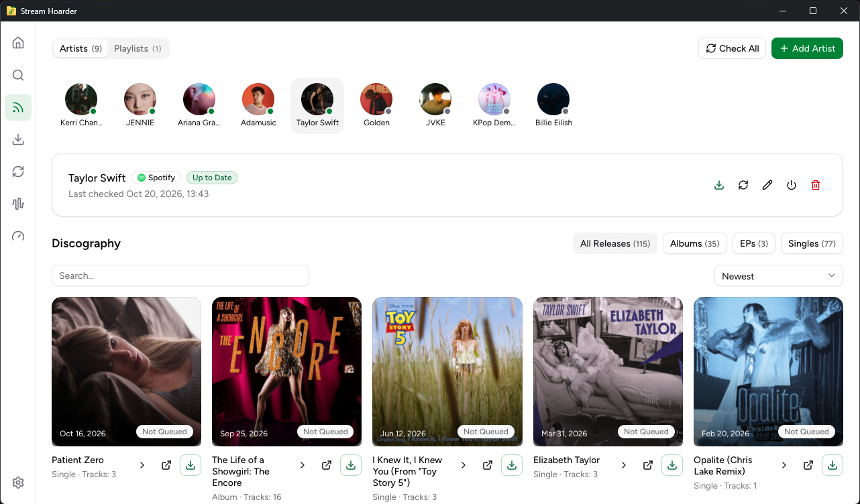Open the Newest sort dropdown
Viewport: 860px width, 504px height.
778,276
